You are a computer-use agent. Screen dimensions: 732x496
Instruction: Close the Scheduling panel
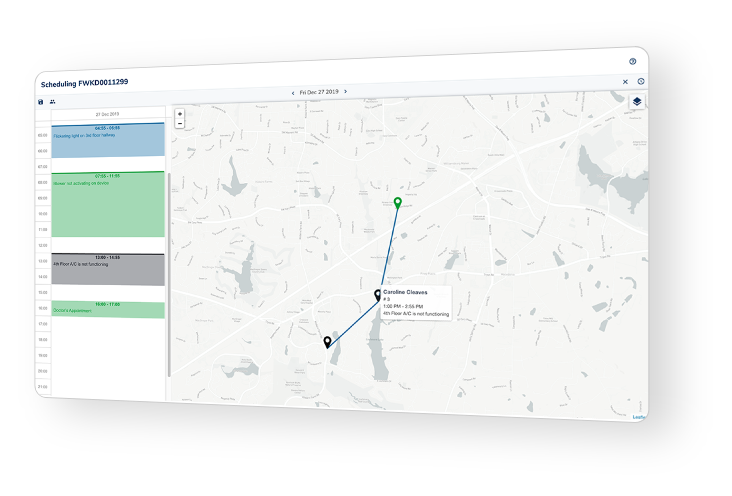coord(625,82)
